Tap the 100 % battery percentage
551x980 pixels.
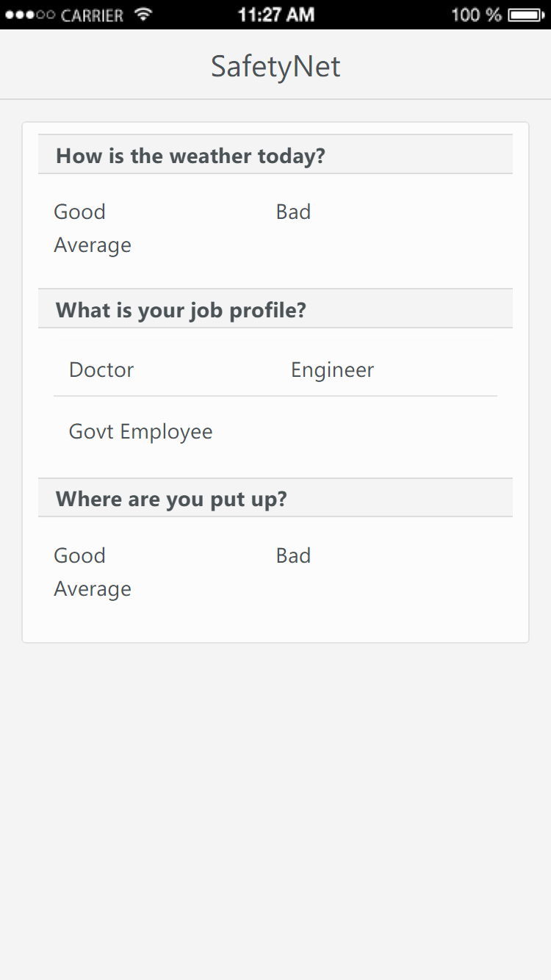pyautogui.click(x=476, y=15)
